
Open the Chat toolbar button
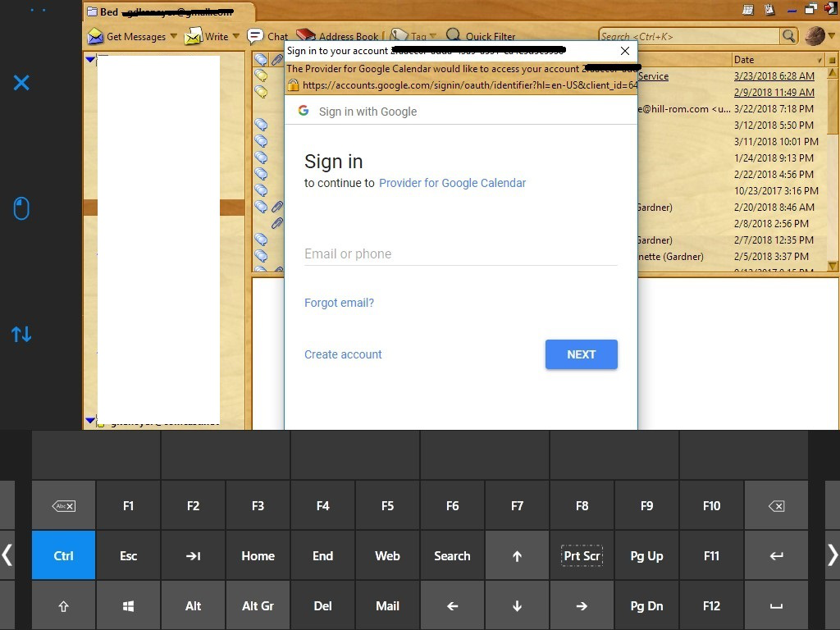click(x=267, y=36)
